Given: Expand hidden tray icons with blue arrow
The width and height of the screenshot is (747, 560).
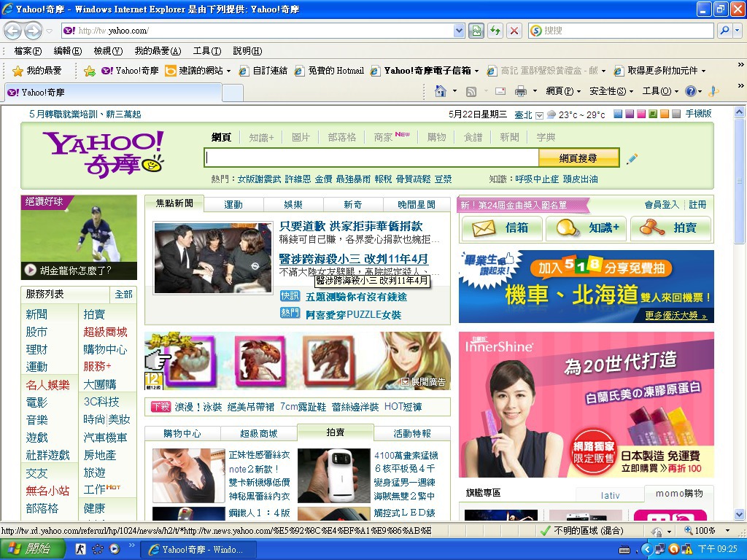Looking at the screenshot, I should [x=646, y=549].
